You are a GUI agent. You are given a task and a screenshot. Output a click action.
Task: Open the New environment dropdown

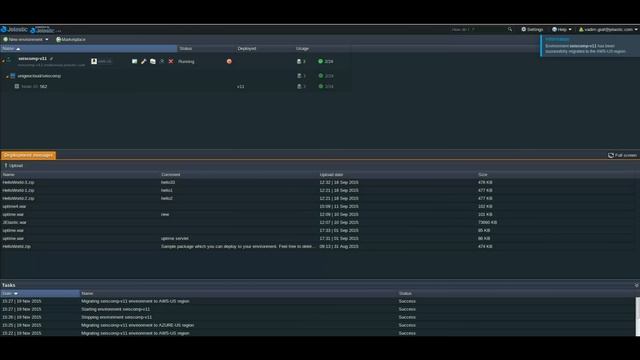[26, 40]
